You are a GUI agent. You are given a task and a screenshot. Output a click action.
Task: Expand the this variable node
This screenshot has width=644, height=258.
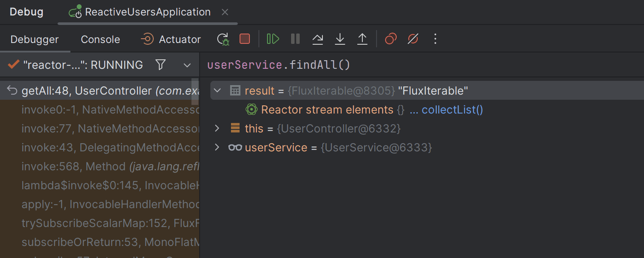217,128
